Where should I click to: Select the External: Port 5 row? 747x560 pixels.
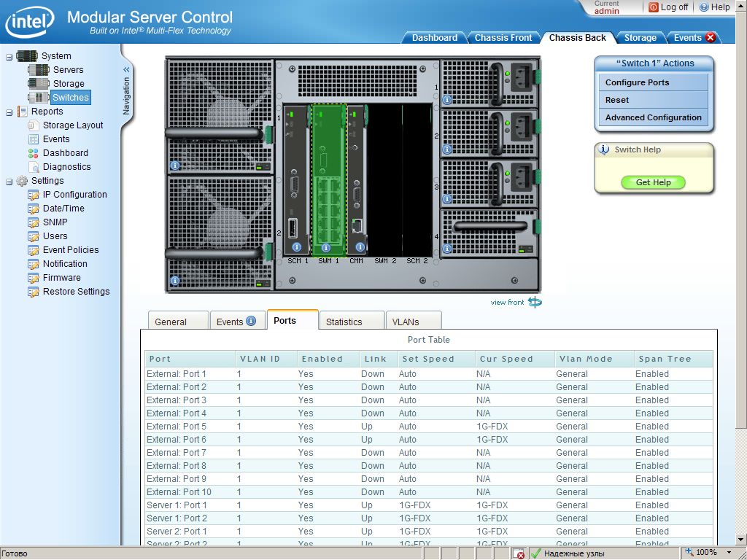tap(176, 427)
